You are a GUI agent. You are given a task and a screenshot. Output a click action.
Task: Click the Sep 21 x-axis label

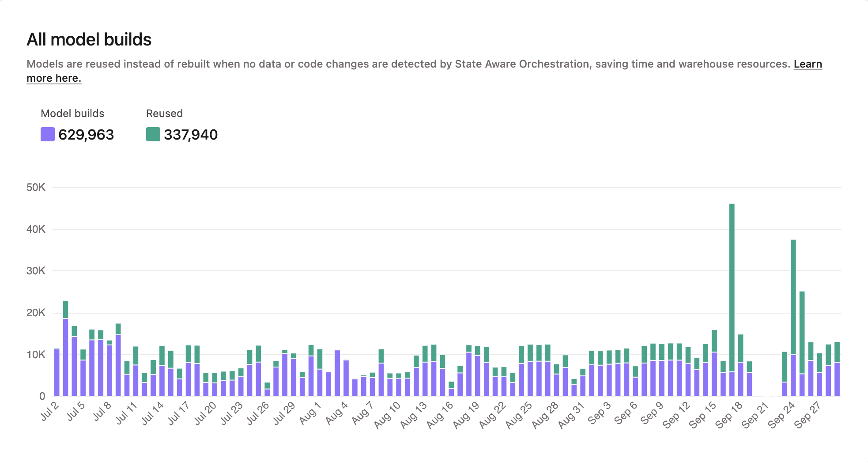pos(754,413)
